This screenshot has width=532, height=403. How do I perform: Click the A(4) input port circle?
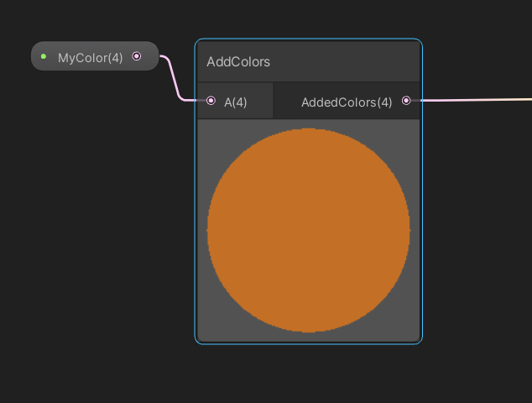coord(211,101)
